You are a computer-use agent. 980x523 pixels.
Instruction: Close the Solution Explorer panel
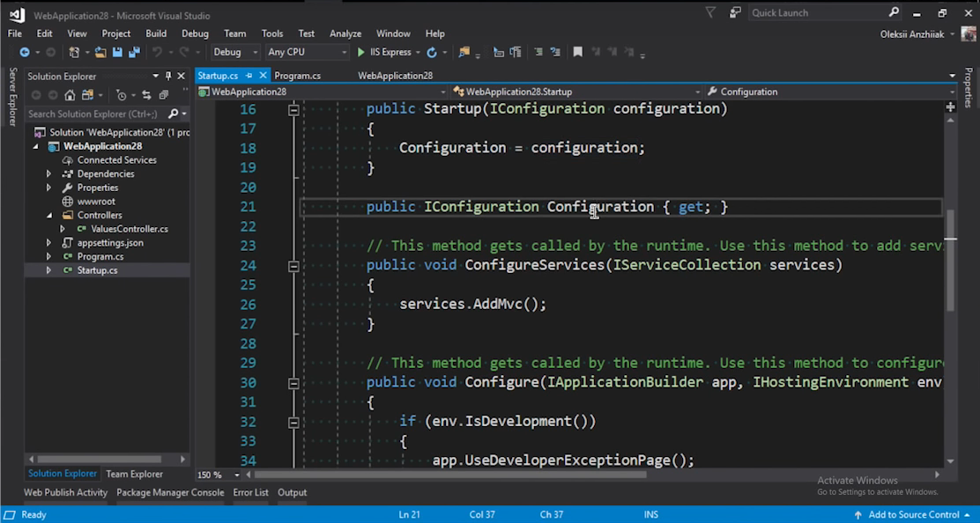coord(182,76)
